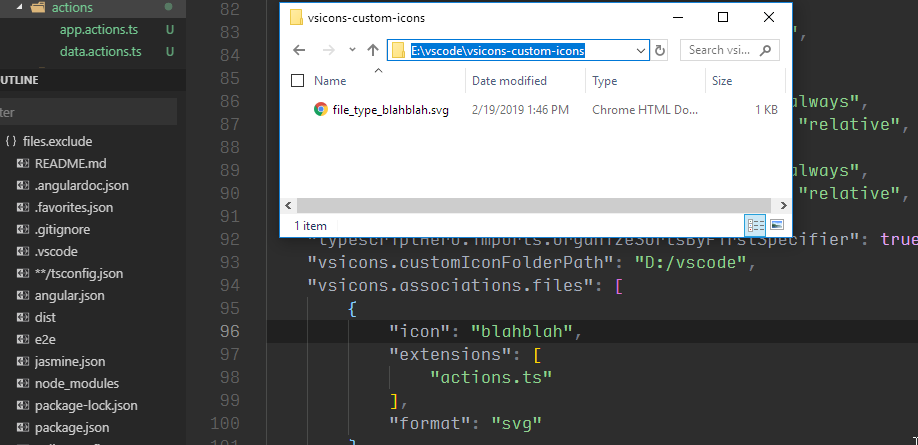This screenshot has width=918, height=445.
Task: Click "D:/vscode" value in editor
Action: (691, 262)
